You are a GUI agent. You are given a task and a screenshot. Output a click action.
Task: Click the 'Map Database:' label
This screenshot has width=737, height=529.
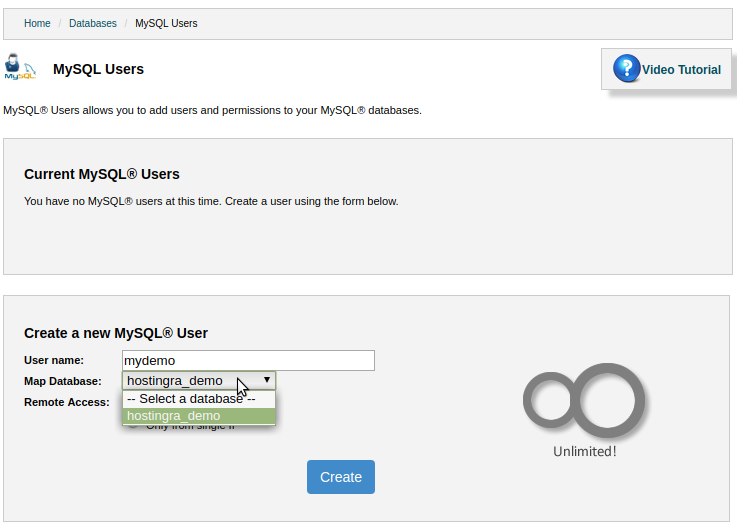click(x=63, y=381)
